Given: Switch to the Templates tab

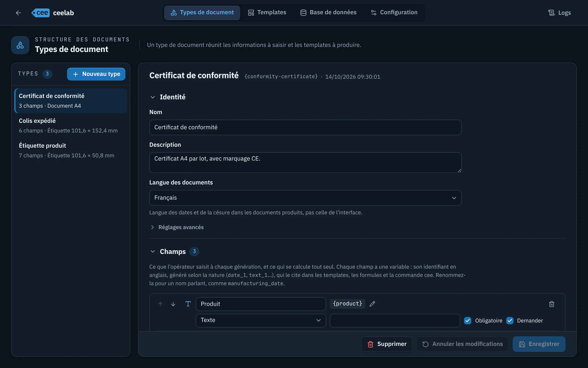Looking at the screenshot, I should [267, 12].
